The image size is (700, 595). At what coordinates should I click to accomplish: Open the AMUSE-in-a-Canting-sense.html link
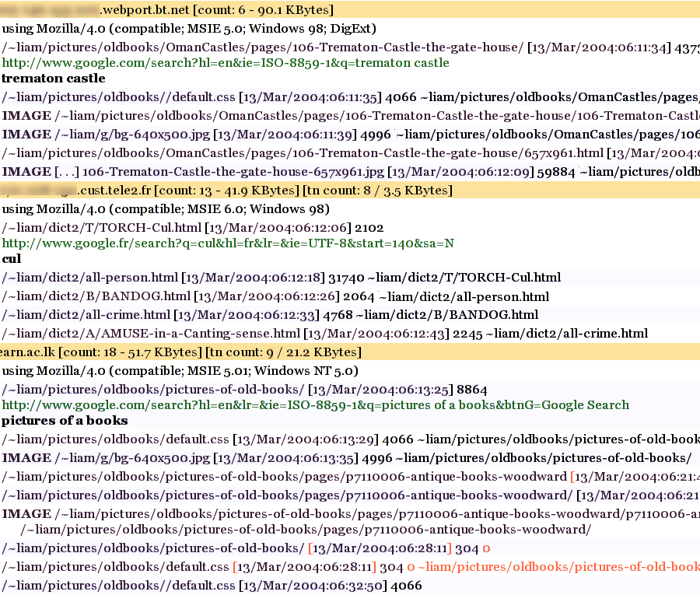coord(151,334)
